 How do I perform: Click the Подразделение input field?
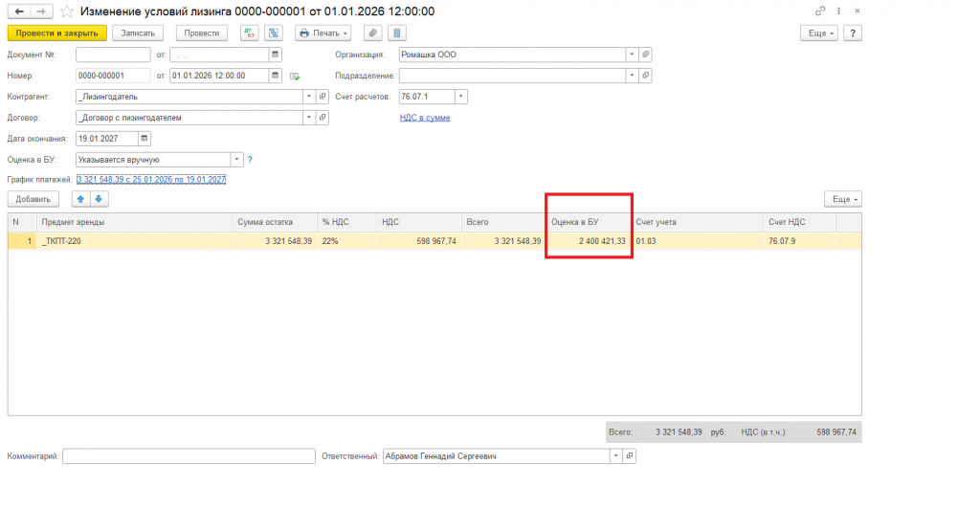513,76
